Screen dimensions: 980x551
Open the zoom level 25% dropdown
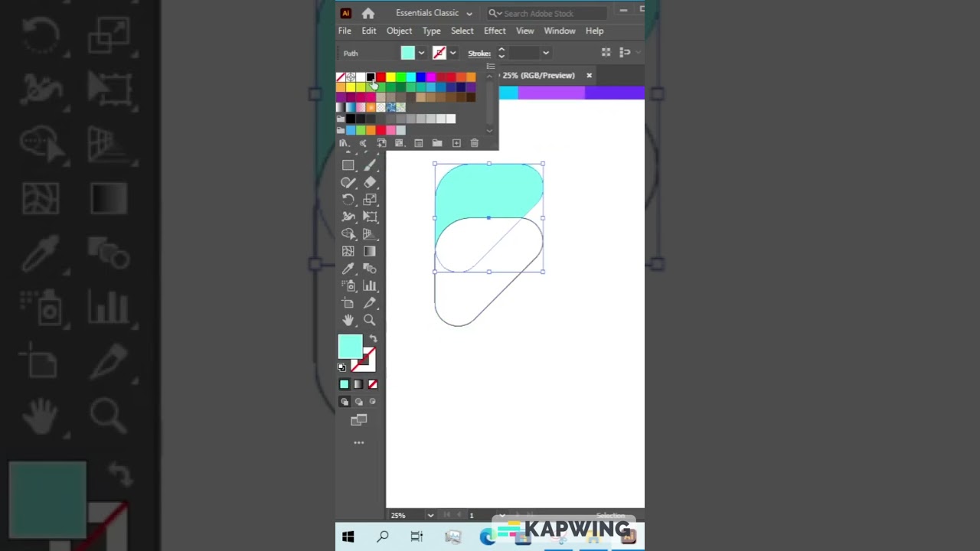[430, 515]
